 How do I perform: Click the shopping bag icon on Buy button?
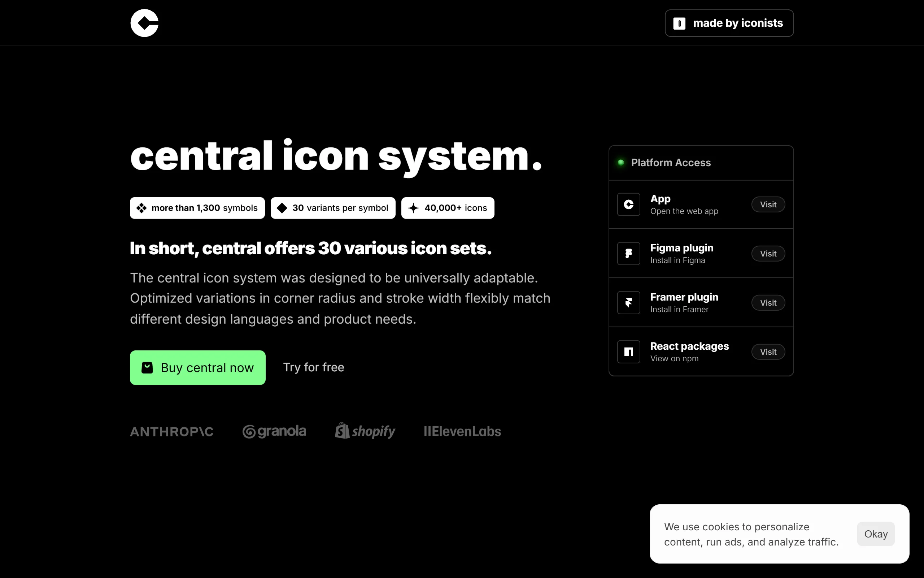coord(147,367)
